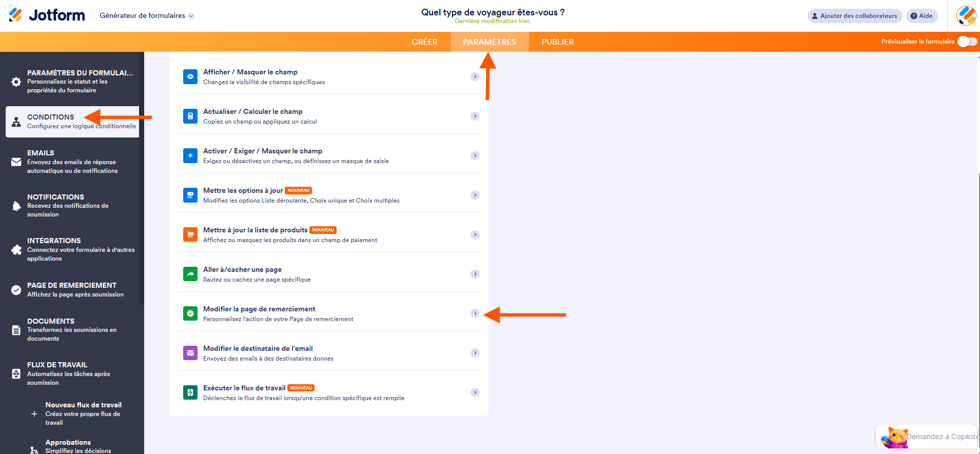Open the Aide help button
980x454 pixels.
[x=922, y=16]
